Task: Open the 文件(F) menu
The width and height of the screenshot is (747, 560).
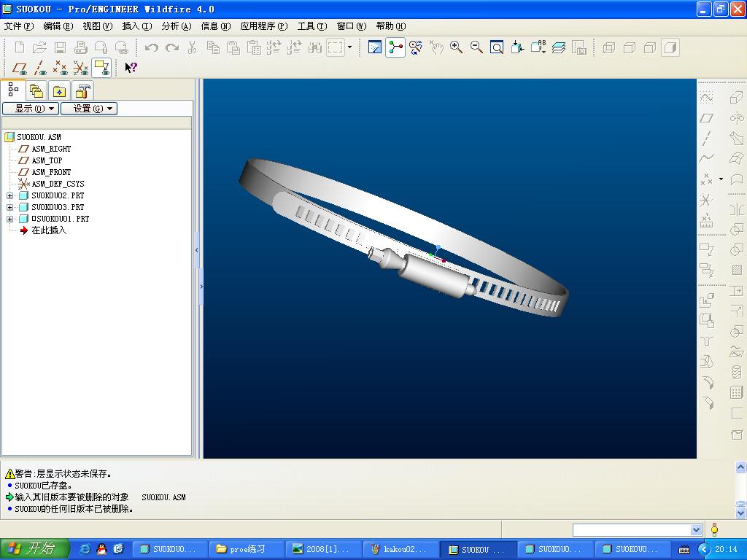Action: coord(19,26)
